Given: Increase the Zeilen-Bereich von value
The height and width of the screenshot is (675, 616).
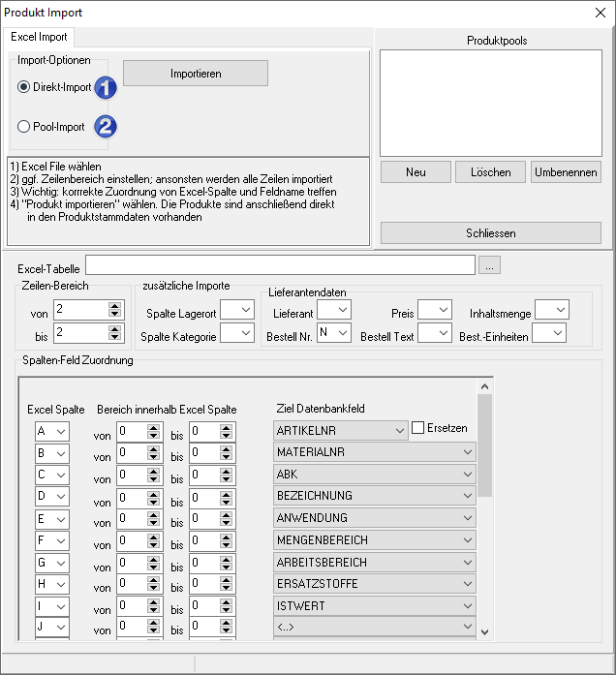Looking at the screenshot, I should pos(114,306).
